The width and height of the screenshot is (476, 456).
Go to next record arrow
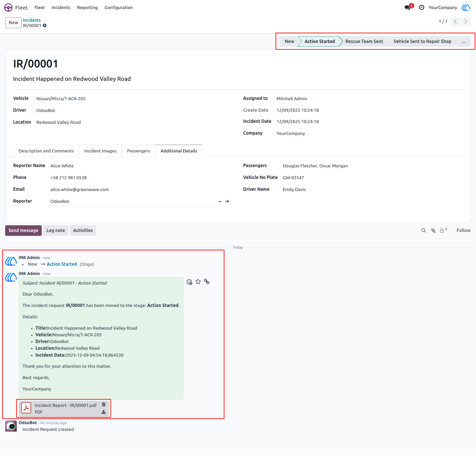(465, 21)
